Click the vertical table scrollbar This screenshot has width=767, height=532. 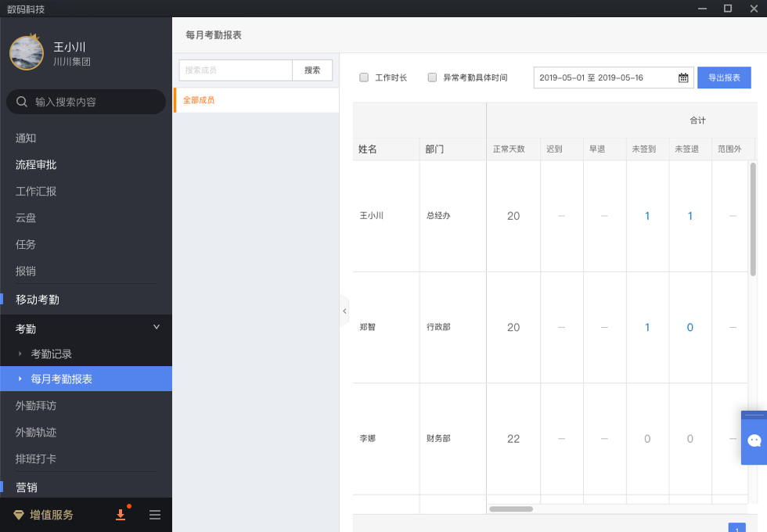click(753, 219)
